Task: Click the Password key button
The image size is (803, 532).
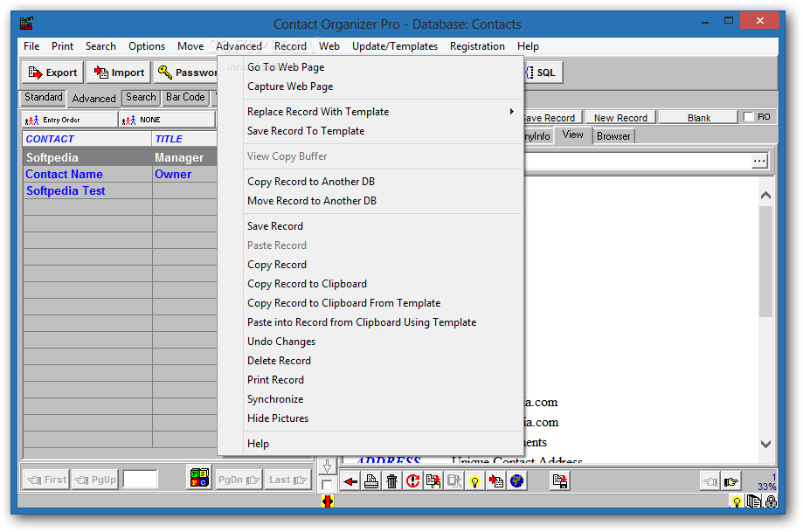Action: 185,73
